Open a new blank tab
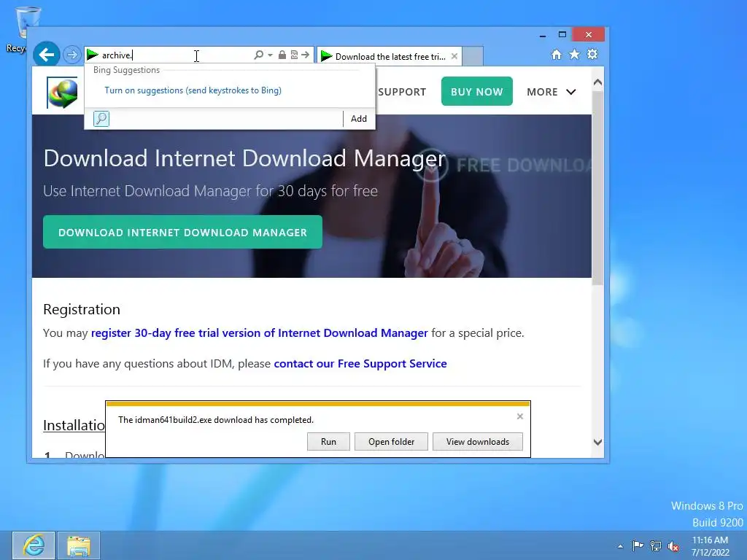747x560 pixels. tap(473, 56)
